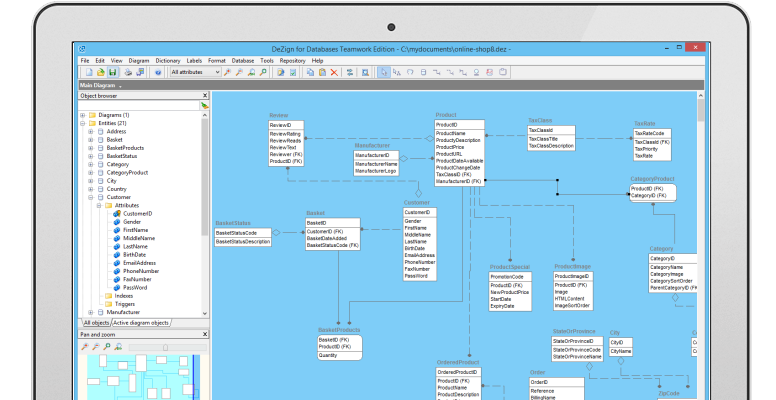Click the Paste clipboard icon in toolbar
The image size is (776, 400).
(x=322, y=72)
